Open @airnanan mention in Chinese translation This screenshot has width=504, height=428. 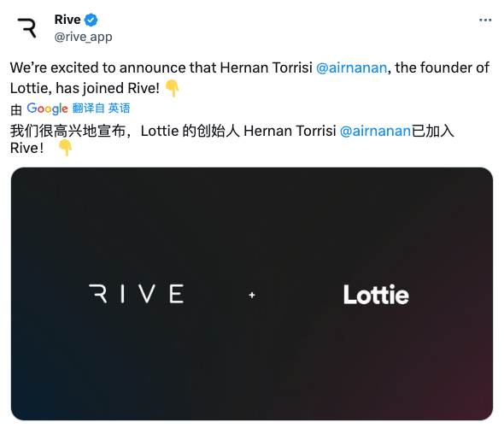[375, 131]
